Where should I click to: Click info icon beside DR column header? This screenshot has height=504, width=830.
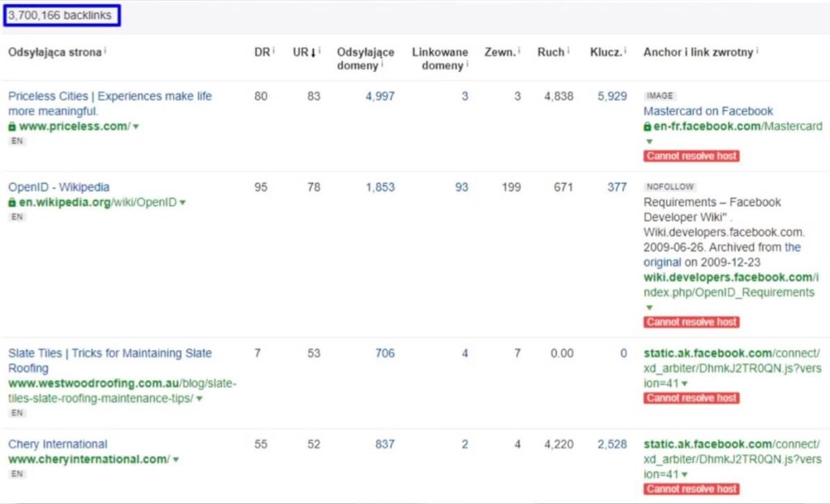click(273, 51)
